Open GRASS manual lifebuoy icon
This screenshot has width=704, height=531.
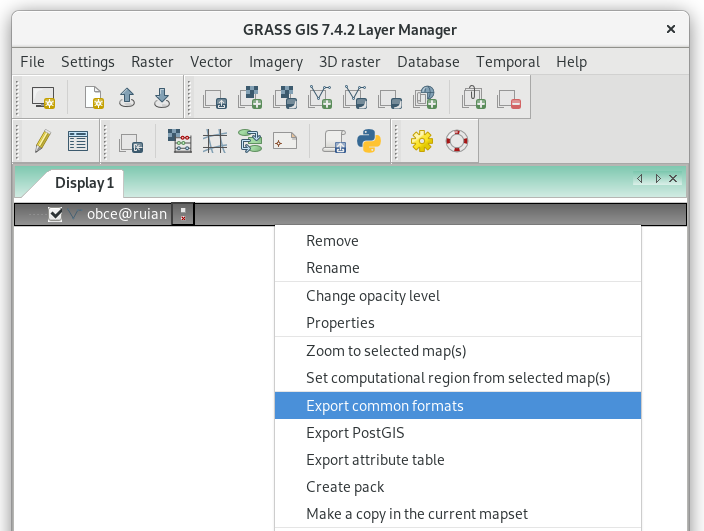(x=457, y=141)
